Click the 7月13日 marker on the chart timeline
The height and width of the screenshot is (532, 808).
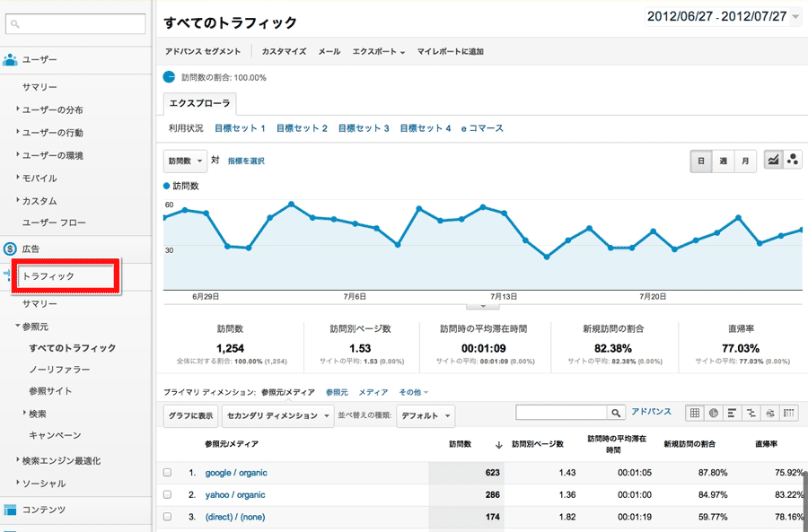(504, 296)
